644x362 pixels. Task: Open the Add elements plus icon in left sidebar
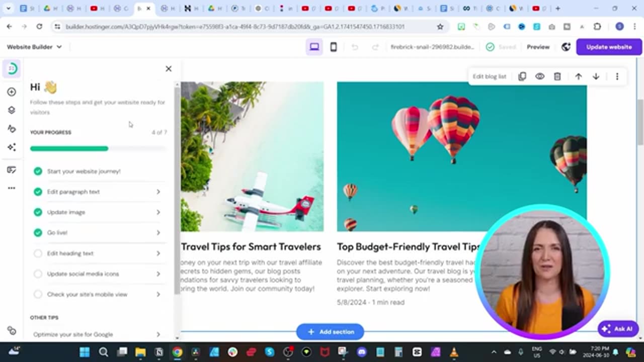pyautogui.click(x=12, y=92)
